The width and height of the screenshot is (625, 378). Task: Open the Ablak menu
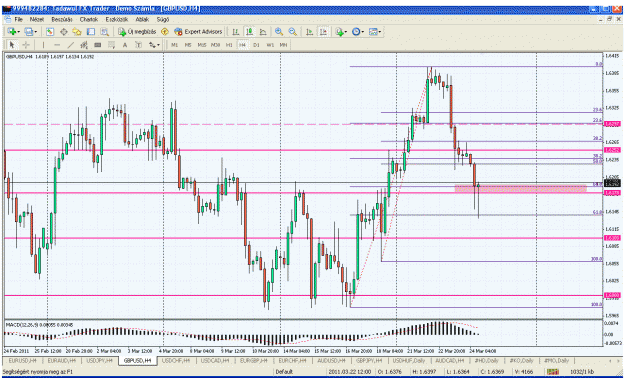click(x=142, y=19)
